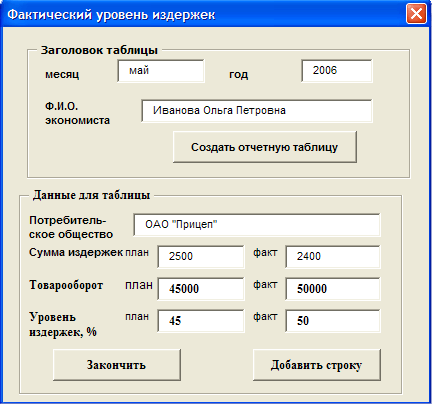The width and height of the screenshot is (432, 404).
Task: Select the Ф.И.О. экономиста text box
Action: tap(257, 111)
